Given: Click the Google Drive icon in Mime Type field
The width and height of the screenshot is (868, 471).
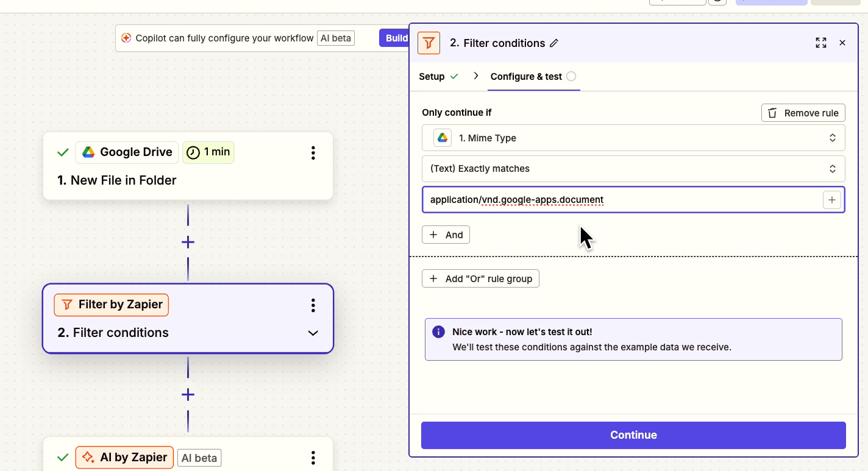Looking at the screenshot, I should point(443,138).
